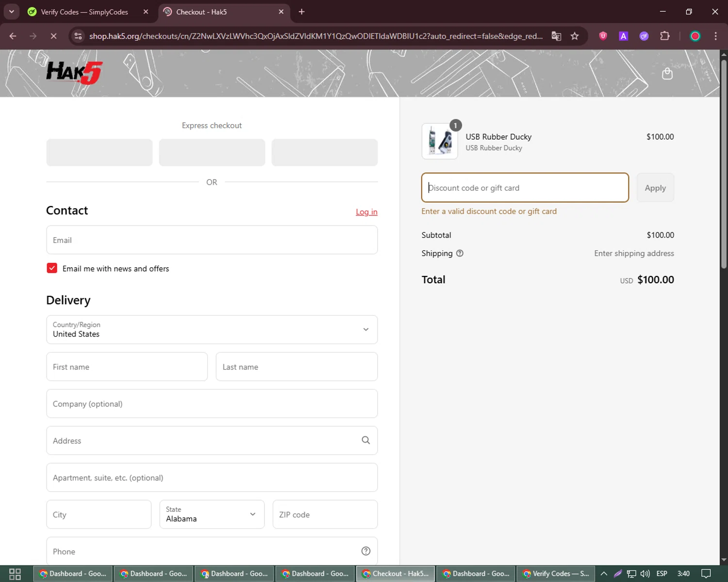Image resolution: width=728 pixels, height=582 pixels.
Task: Show hidden system tray icons chevron
Action: [x=604, y=574]
